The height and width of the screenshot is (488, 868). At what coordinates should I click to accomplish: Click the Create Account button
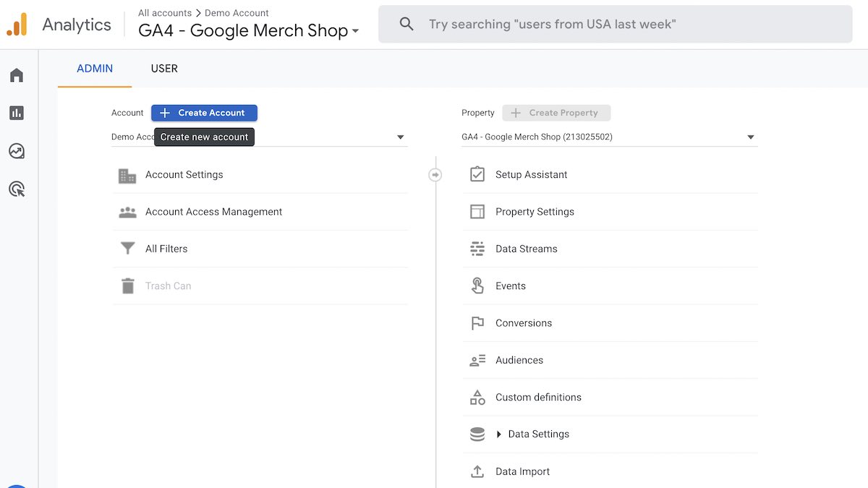click(x=204, y=113)
